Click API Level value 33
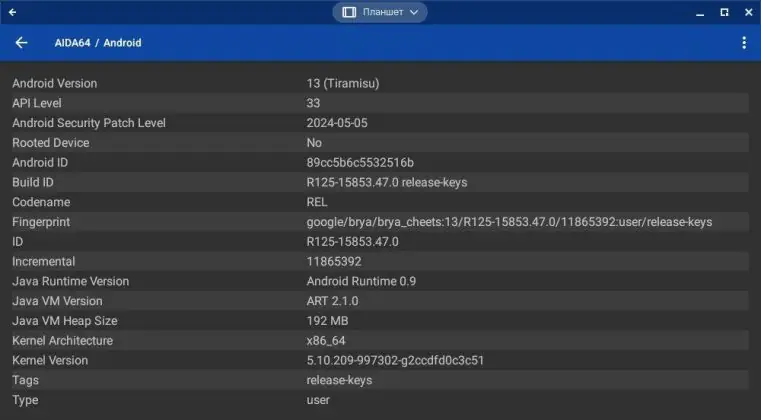This screenshot has height=420, width=761. [313, 103]
